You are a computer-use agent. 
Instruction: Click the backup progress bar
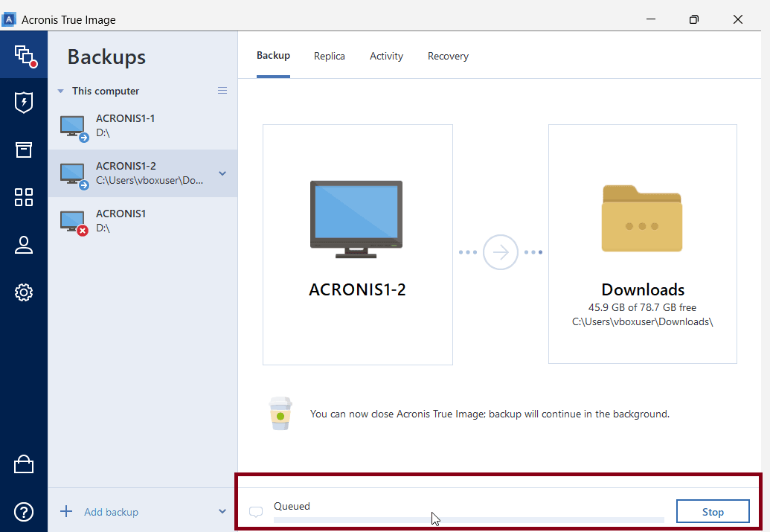tap(469, 519)
